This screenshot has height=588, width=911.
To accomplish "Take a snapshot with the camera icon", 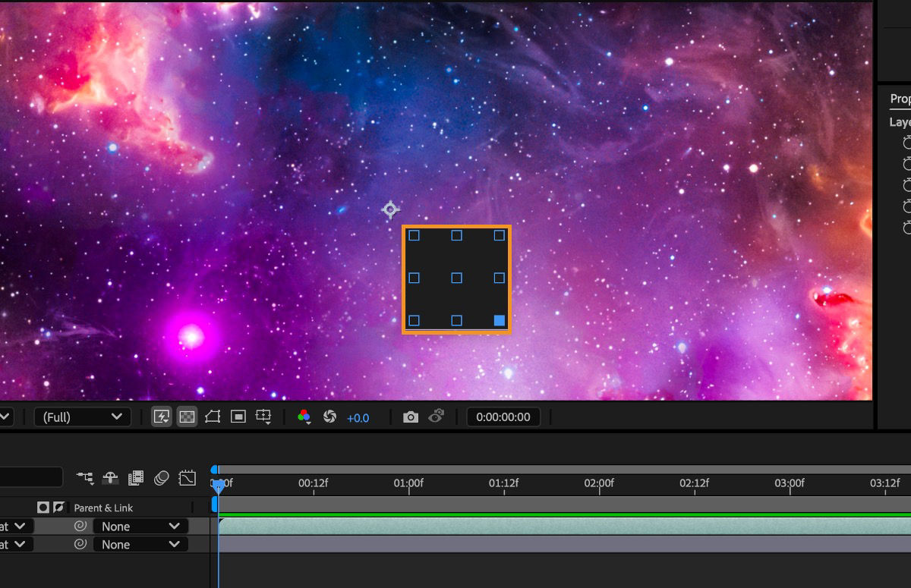I will click(410, 417).
